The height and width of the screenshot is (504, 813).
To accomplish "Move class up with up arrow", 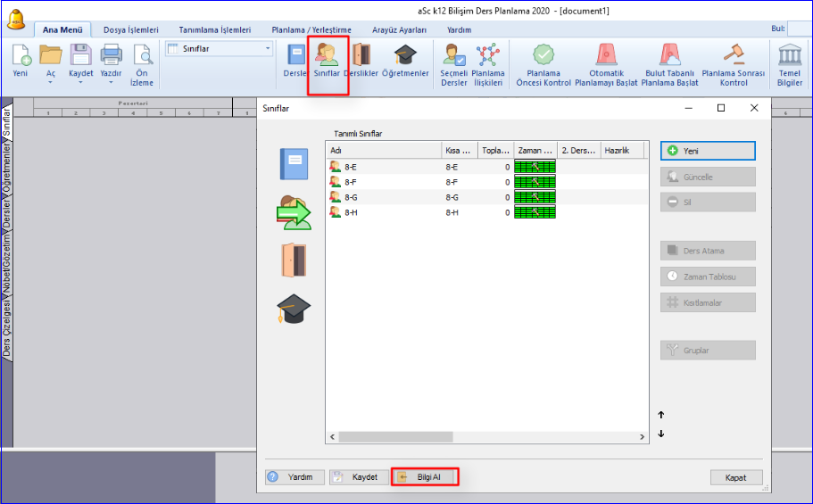I will coord(661,415).
